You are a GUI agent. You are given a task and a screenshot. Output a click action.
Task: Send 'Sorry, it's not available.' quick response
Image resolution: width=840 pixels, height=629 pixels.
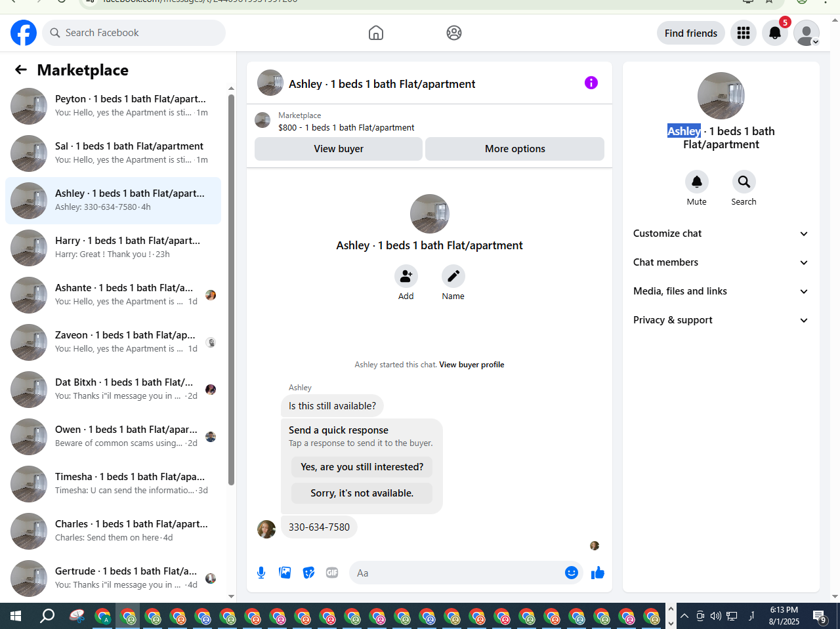362,493
